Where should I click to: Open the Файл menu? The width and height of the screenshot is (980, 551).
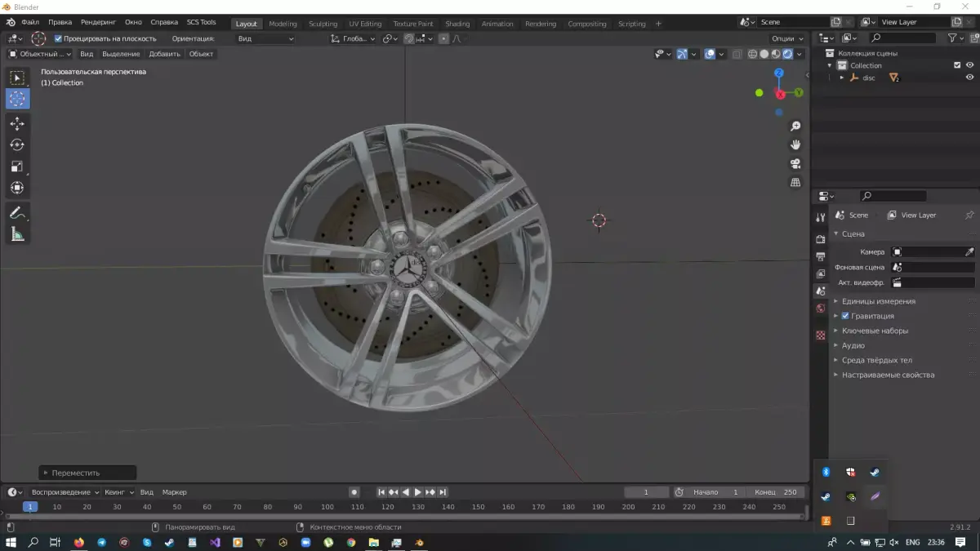[x=29, y=22]
